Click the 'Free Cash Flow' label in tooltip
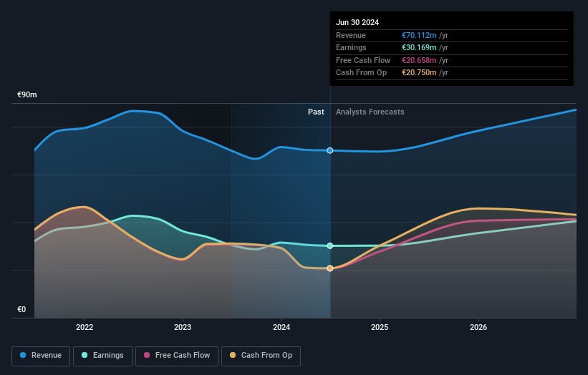Screen dimensions: 588x375 point(363,60)
